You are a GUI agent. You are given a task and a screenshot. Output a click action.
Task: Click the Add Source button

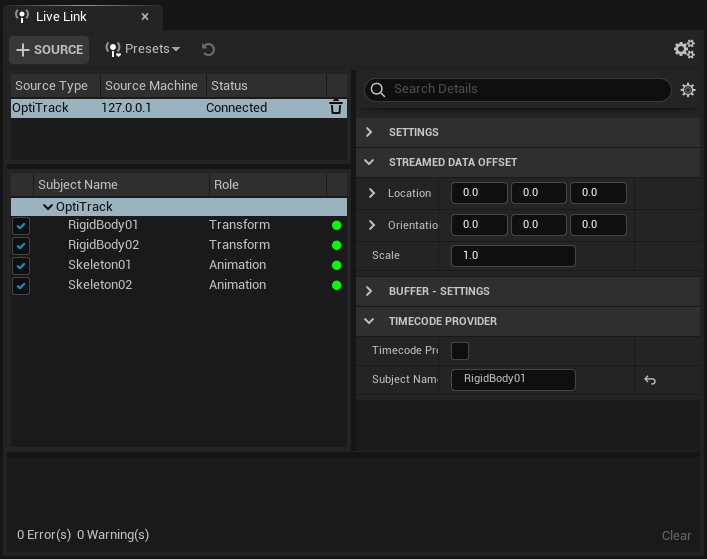(x=49, y=49)
